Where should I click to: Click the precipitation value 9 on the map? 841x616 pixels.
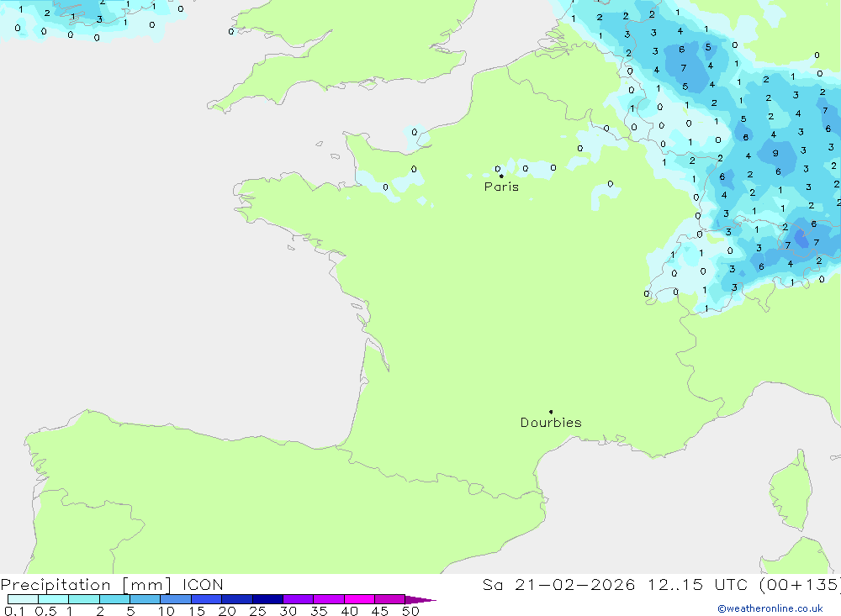pos(775,153)
